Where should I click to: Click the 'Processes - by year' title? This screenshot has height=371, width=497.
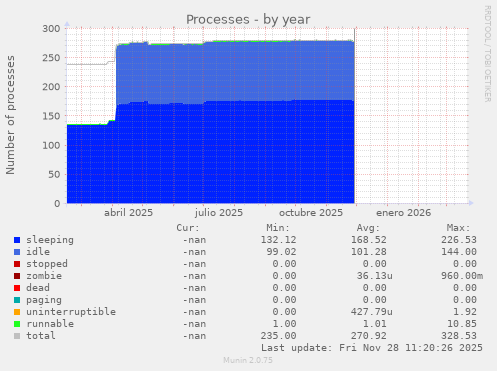pyautogui.click(x=248, y=20)
